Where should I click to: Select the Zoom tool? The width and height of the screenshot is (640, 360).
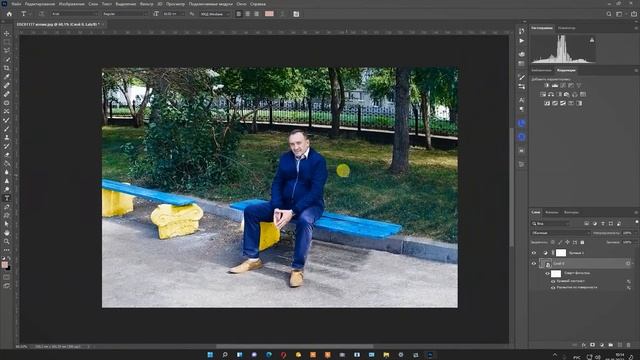[x=7, y=241]
